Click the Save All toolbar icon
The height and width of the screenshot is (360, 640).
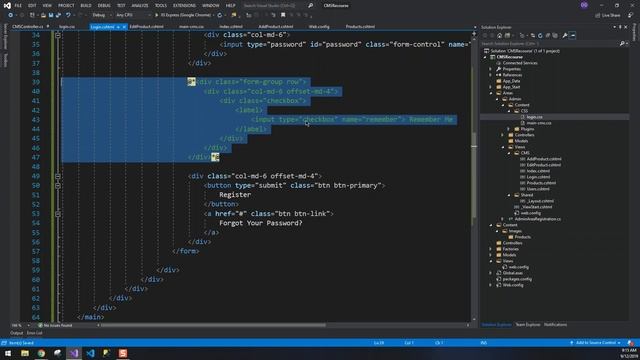(58, 15)
